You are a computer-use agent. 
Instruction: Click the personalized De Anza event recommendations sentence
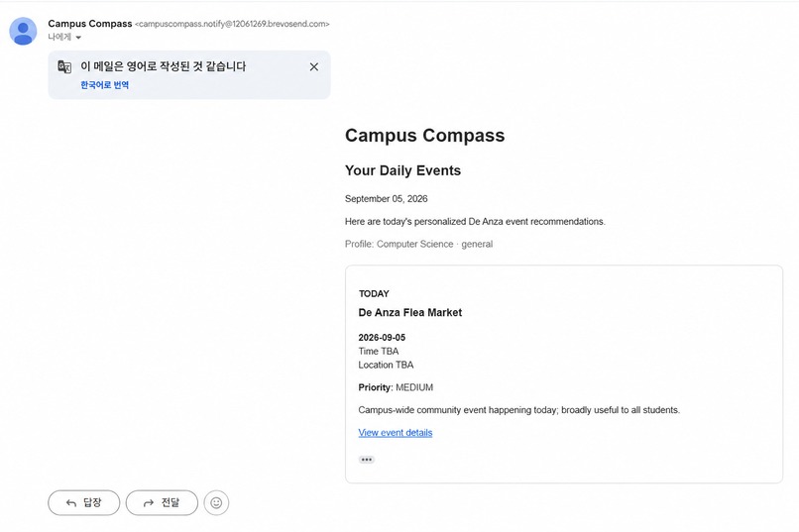475,222
